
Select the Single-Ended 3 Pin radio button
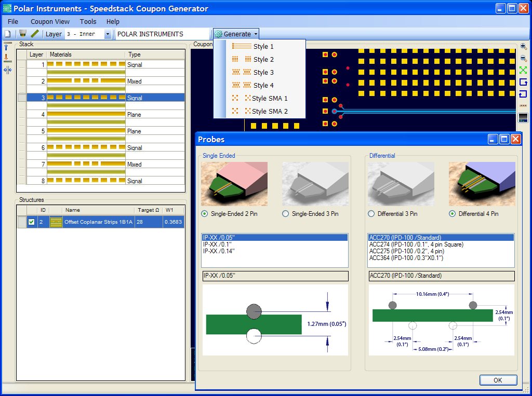(x=285, y=214)
